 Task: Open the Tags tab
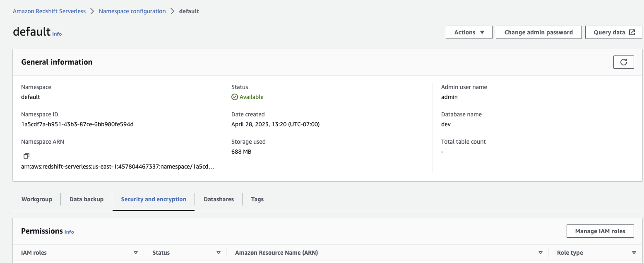click(257, 199)
